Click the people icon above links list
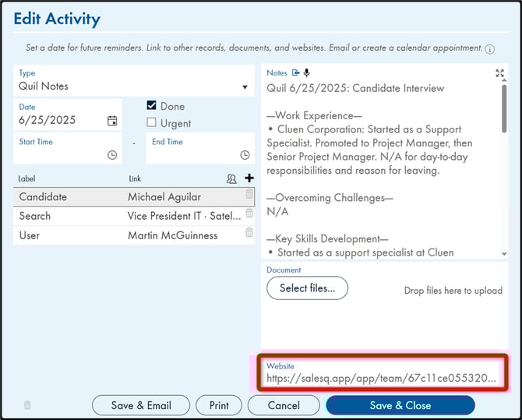Viewport: 522px width, 420px height. (x=231, y=178)
